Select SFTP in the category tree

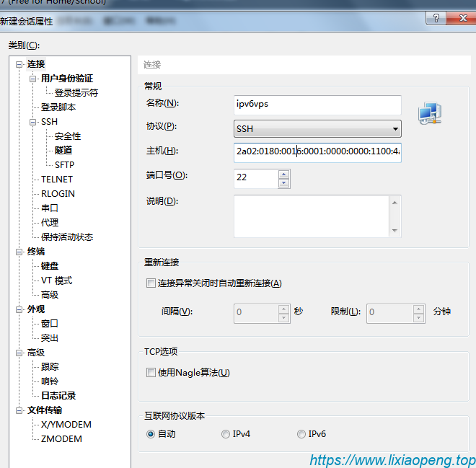(64, 165)
